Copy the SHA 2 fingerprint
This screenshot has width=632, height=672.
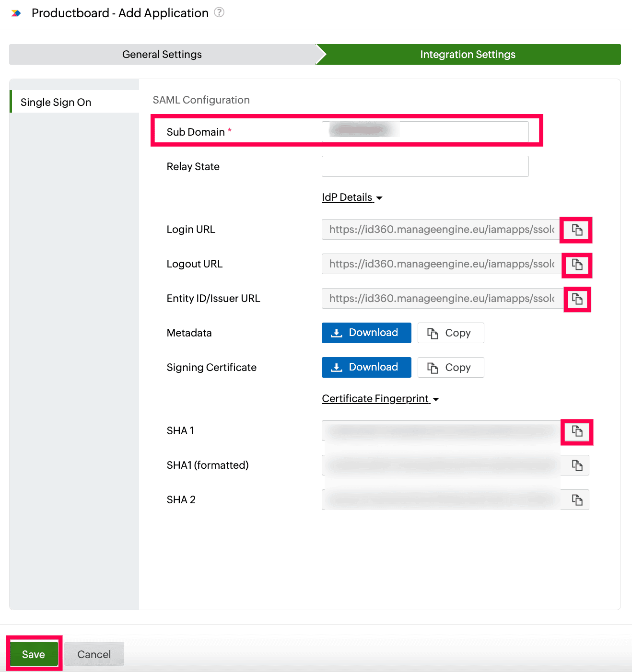click(x=577, y=500)
